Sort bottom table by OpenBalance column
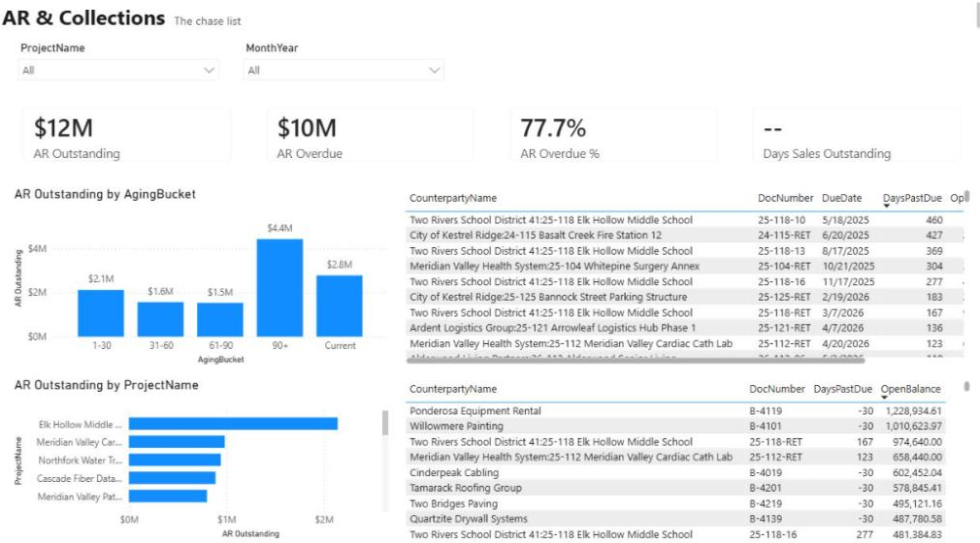Screen dimensions: 980x543 coord(911,389)
